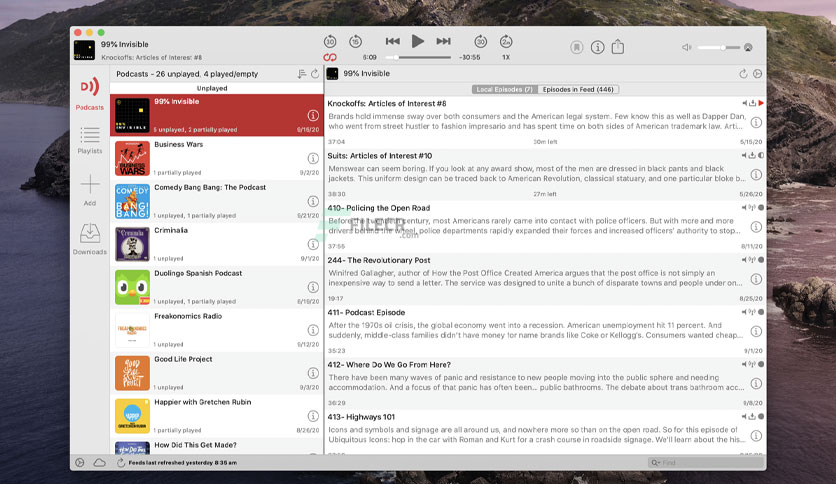Skip back 10 seconds
836x484 pixels.
pos(330,41)
